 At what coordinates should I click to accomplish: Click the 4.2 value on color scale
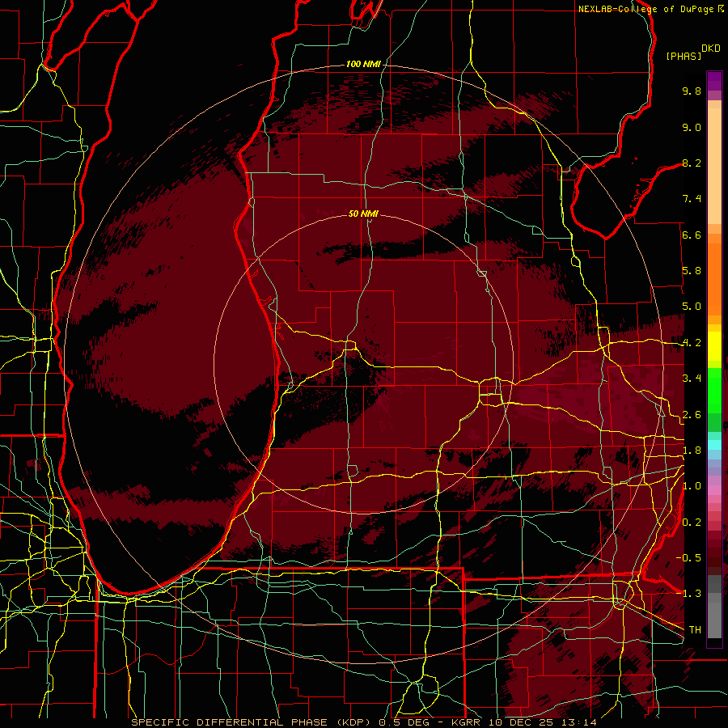tap(692, 343)
